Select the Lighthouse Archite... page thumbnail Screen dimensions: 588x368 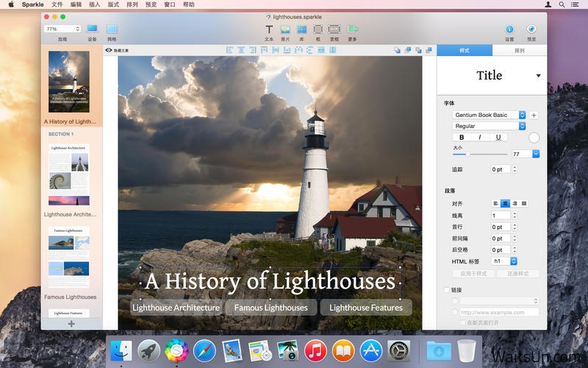[x=69, y=174]
